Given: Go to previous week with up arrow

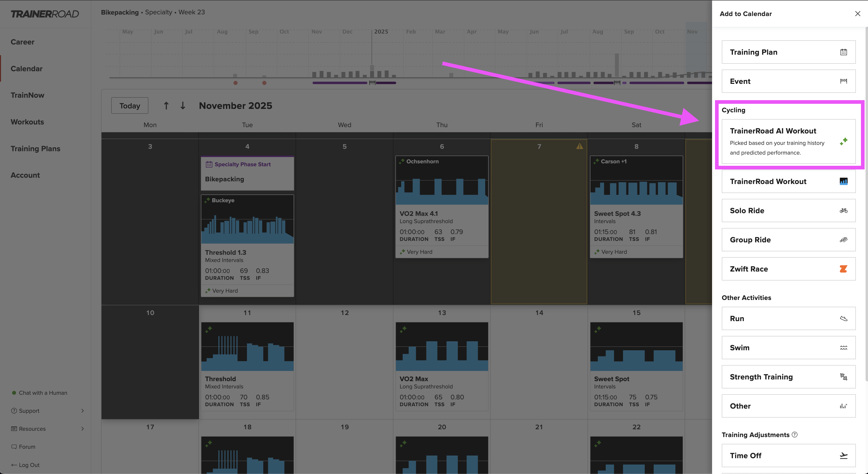Looking at the screenshot, I should tap(166, 105).
